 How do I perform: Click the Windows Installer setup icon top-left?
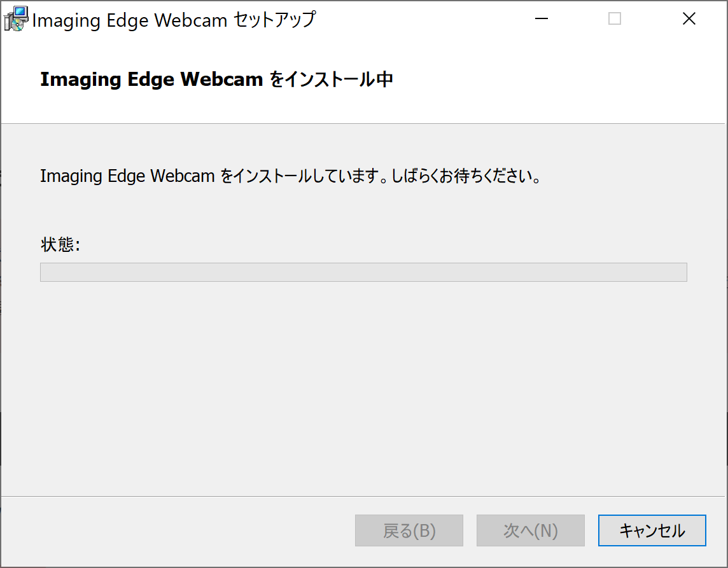click(15, 18)
